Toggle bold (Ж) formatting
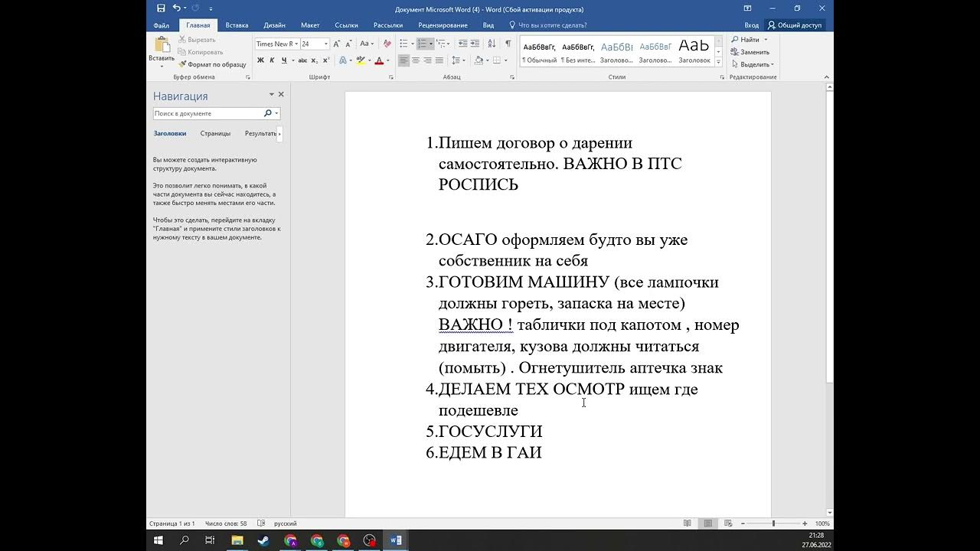The width and height of the screenshot is (980, 551). (260, 60)
